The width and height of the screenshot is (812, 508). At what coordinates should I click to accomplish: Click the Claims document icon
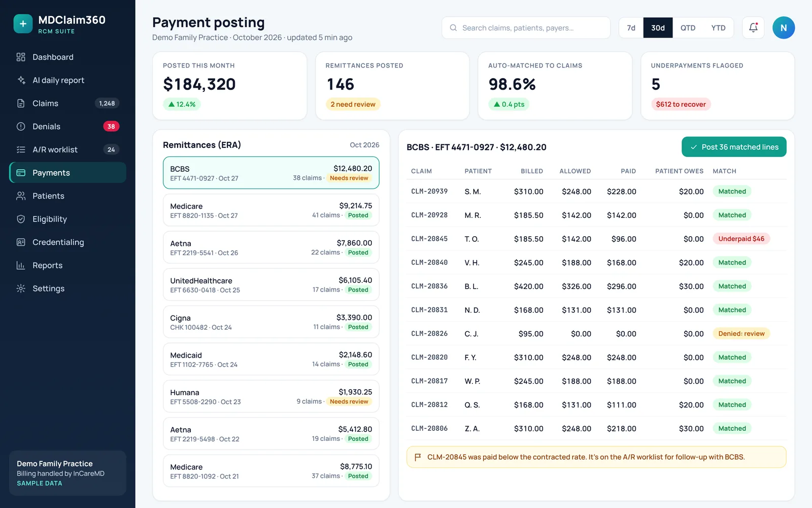[x=21, y=103]
